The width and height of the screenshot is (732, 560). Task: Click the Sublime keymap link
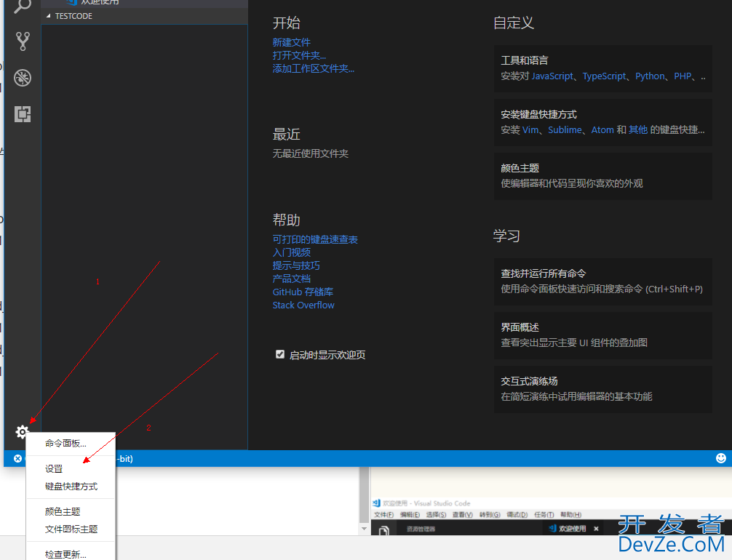(x=565, y=129)
